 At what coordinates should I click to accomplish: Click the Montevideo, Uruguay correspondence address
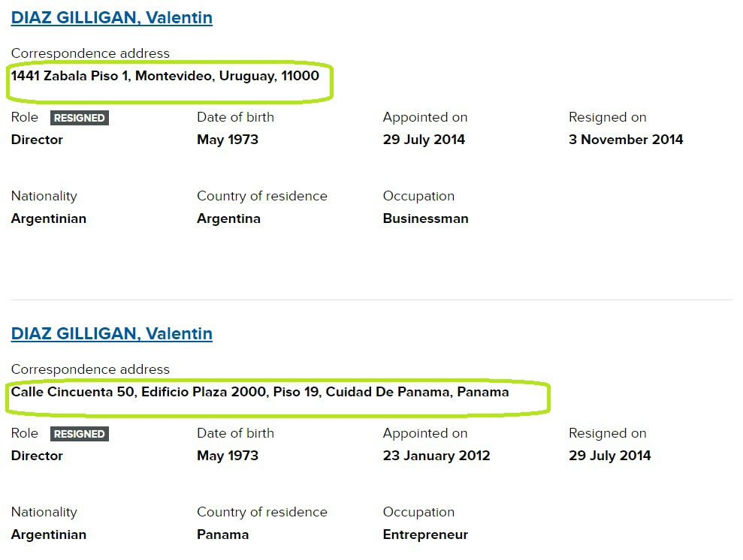tap(165, 76)
